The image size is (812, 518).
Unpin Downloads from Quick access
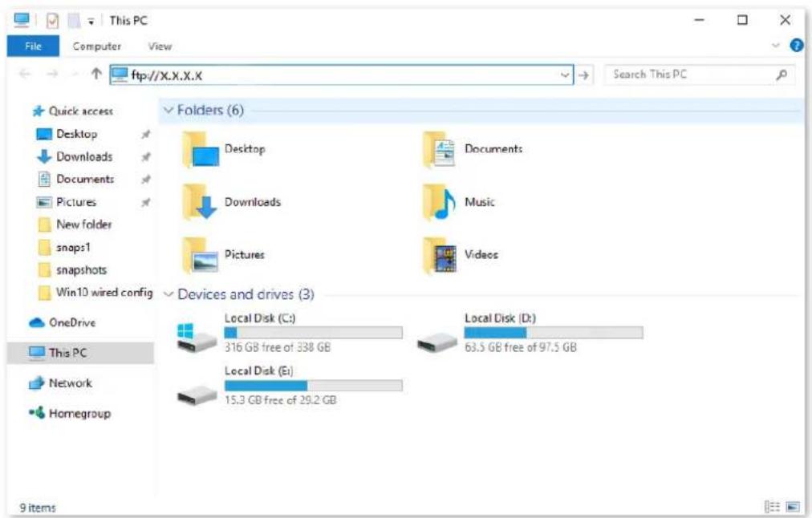click(146, 157)
